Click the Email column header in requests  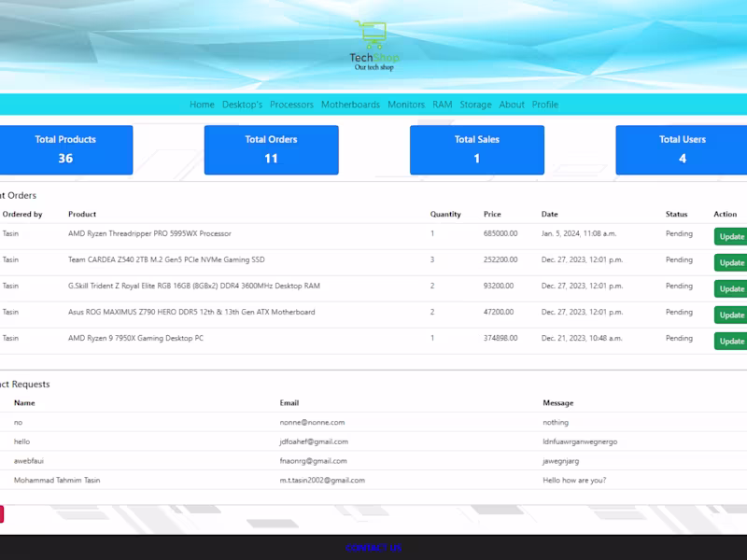click(289, 403)
